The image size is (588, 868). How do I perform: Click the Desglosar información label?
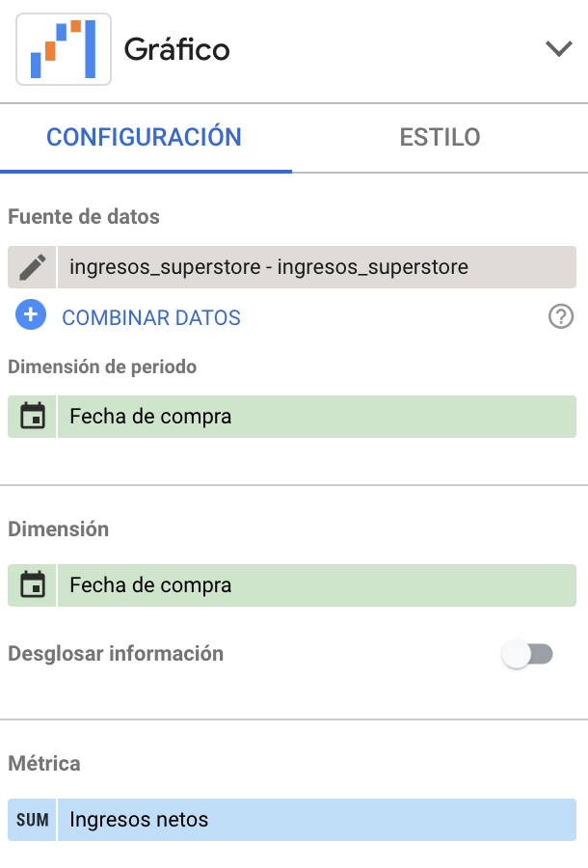pyautogui.click(x=116, y=653)
